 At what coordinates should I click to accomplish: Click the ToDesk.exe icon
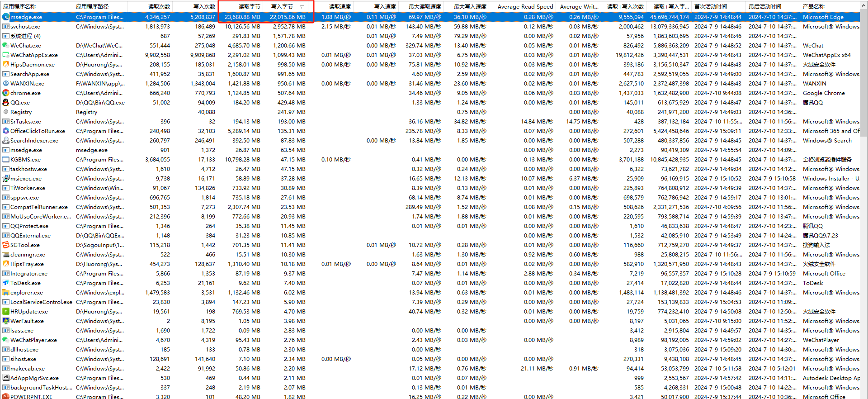click(6, 283)
